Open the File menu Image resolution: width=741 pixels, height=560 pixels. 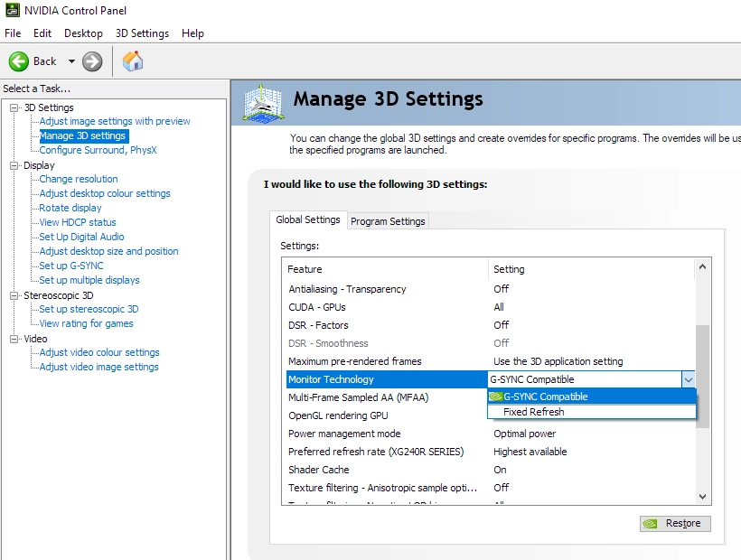coord(13,33)
